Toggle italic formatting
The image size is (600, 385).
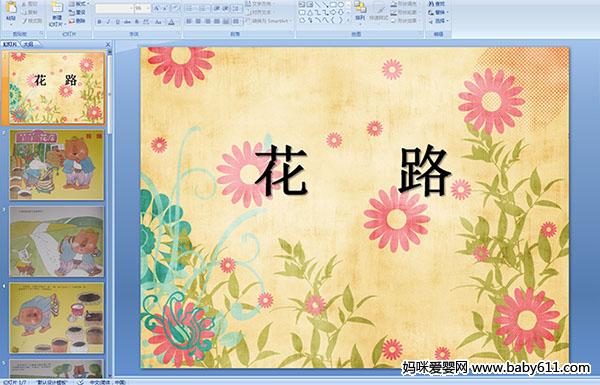pos(108,22)
